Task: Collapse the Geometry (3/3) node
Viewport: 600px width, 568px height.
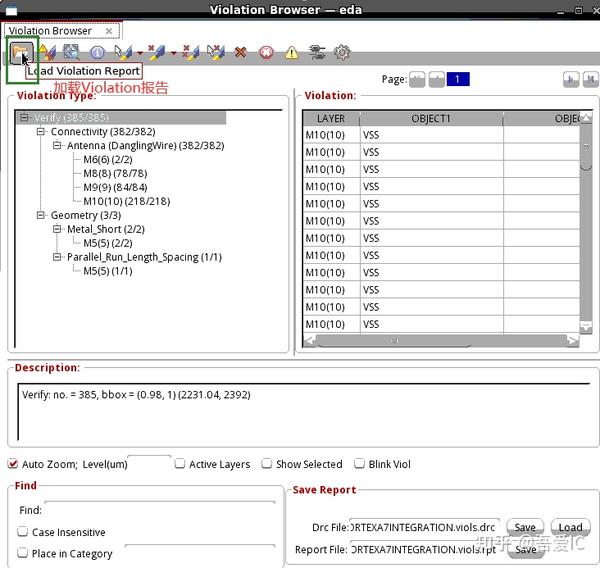Action: [x=40, y=215]
